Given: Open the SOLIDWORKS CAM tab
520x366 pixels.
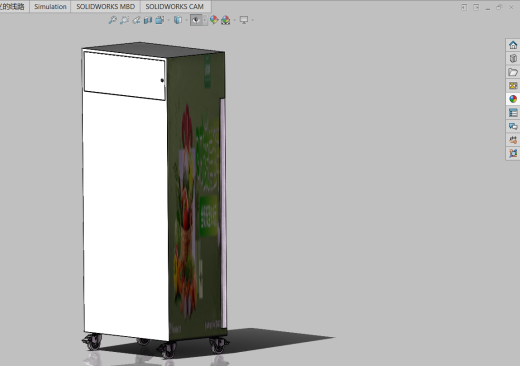Looking at the screenshot, I should 175,7.
